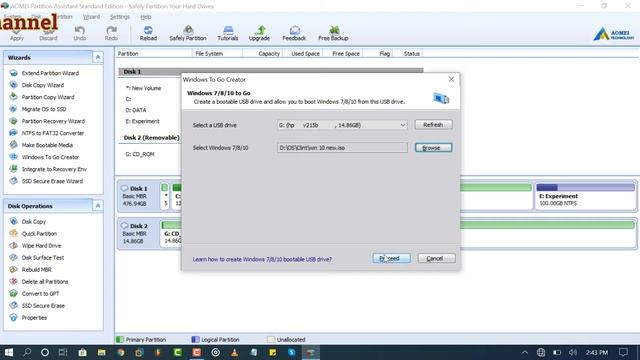Open Task View from the taskbar
Image resolution: width=640 pixels, height=360 pixels.
tap(63, 352)
